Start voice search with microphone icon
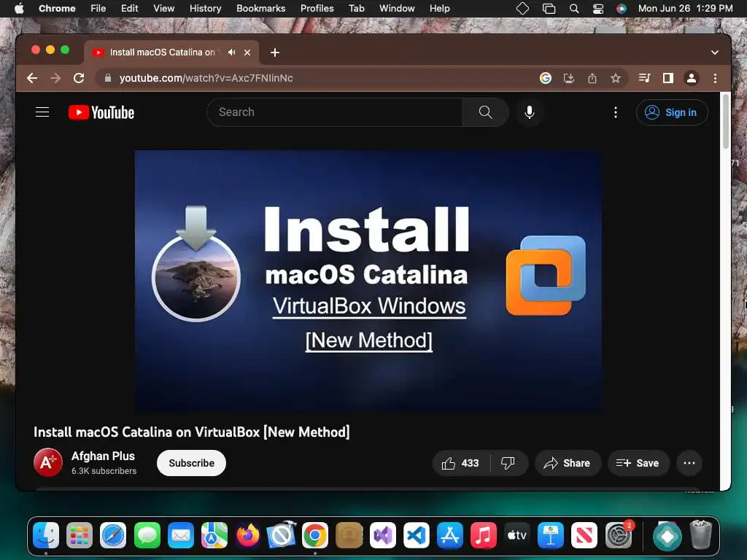 pyautogui.click(x=530, y=112)
